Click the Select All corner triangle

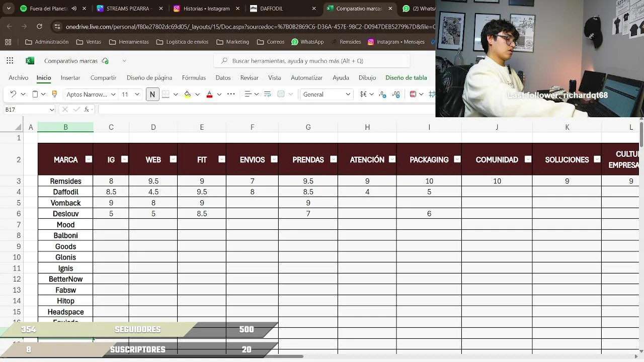(x=19, y=127)
